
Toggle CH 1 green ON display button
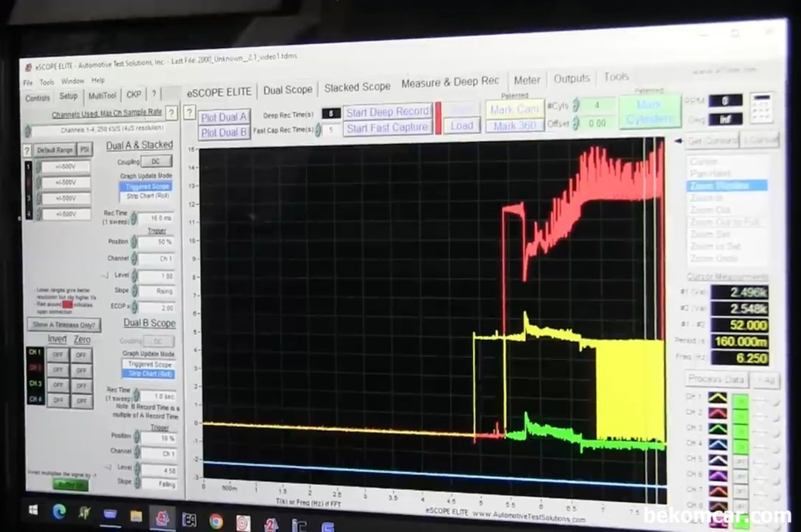740,401
